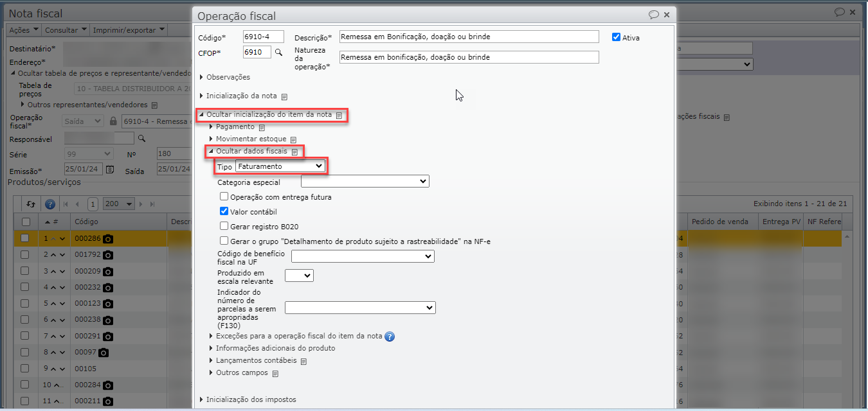Viewport: 868px width, 411px height.
Task: Toggle the select-all checkbox in grid header
Action: point(25,222)
